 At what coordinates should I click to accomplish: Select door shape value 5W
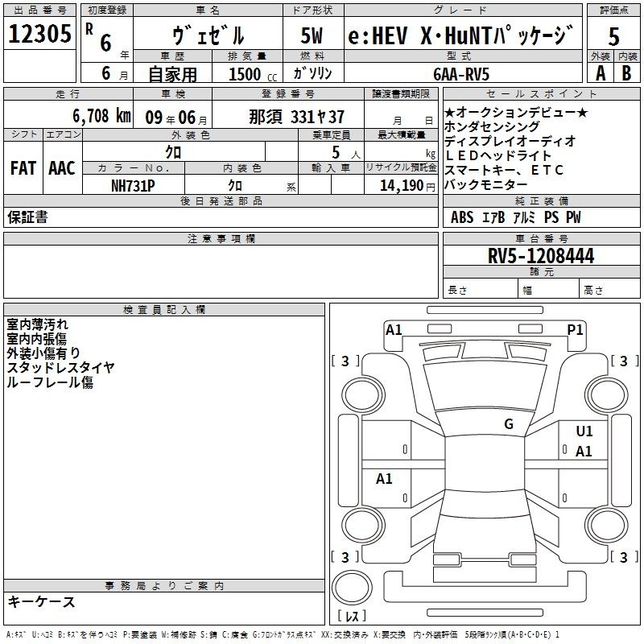coord(312,35)
